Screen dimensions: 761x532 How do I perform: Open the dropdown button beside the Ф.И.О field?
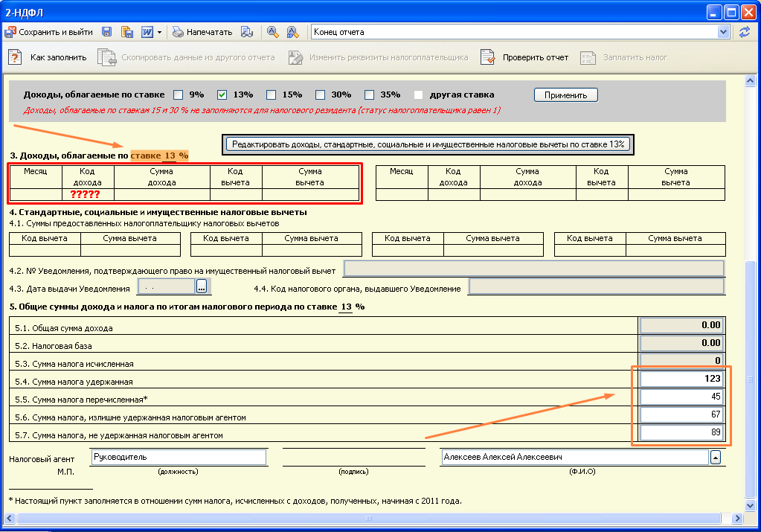tap(716, 458)
